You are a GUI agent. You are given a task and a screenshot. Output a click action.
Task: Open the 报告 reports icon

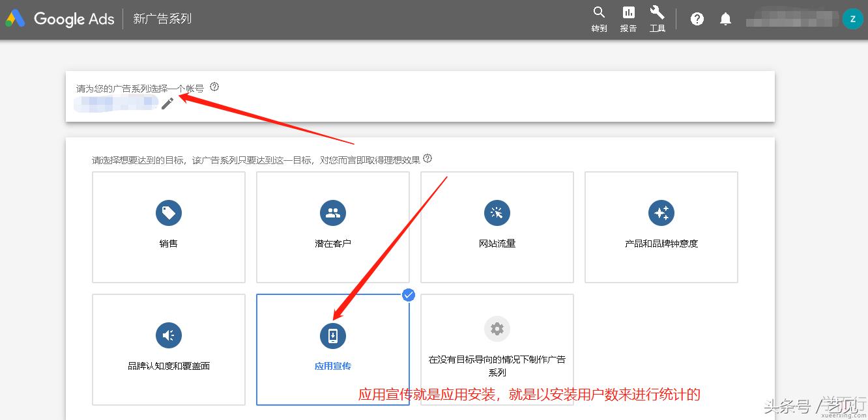[628, 19]
